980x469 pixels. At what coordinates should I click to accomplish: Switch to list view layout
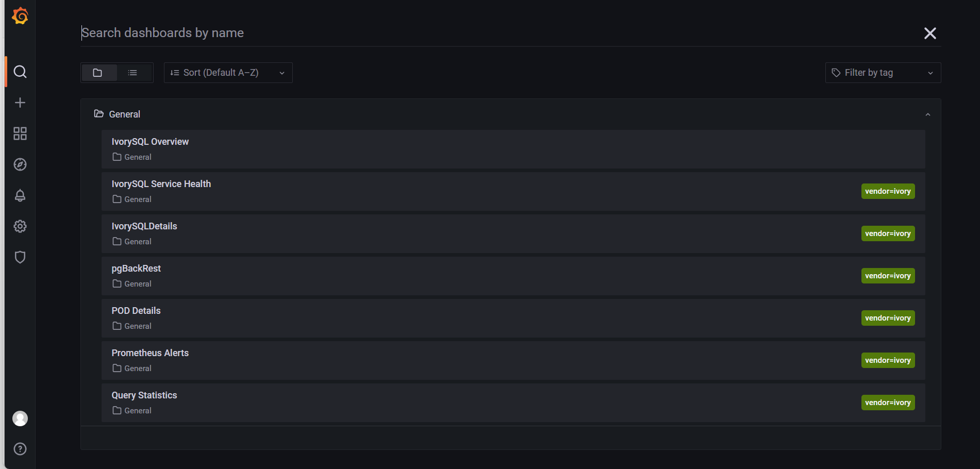click(132, 73)
